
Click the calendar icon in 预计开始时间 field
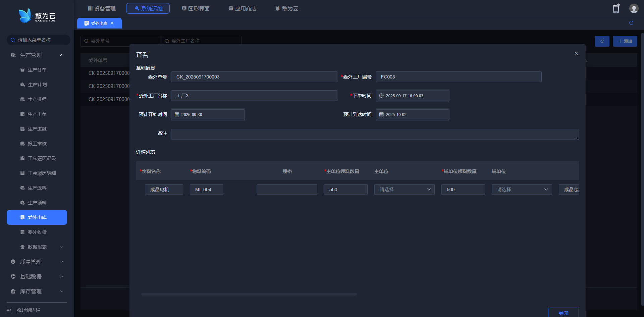tap(177, 114)
